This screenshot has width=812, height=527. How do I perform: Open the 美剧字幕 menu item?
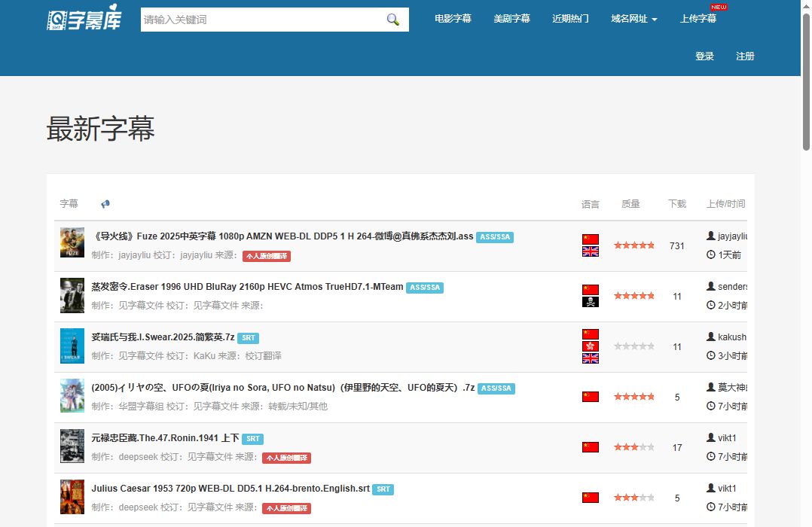click(x=511, y=19)
